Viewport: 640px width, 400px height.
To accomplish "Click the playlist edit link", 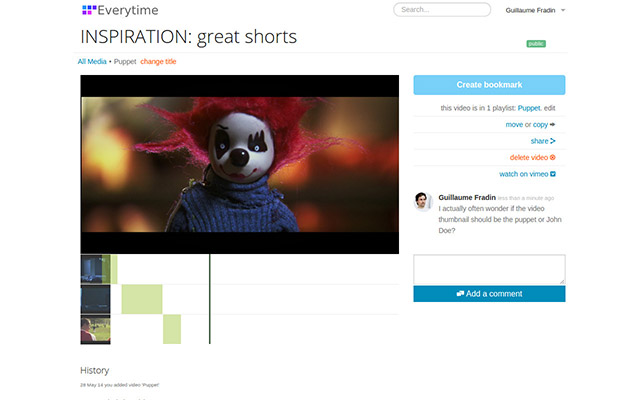I will pos(549,108).
